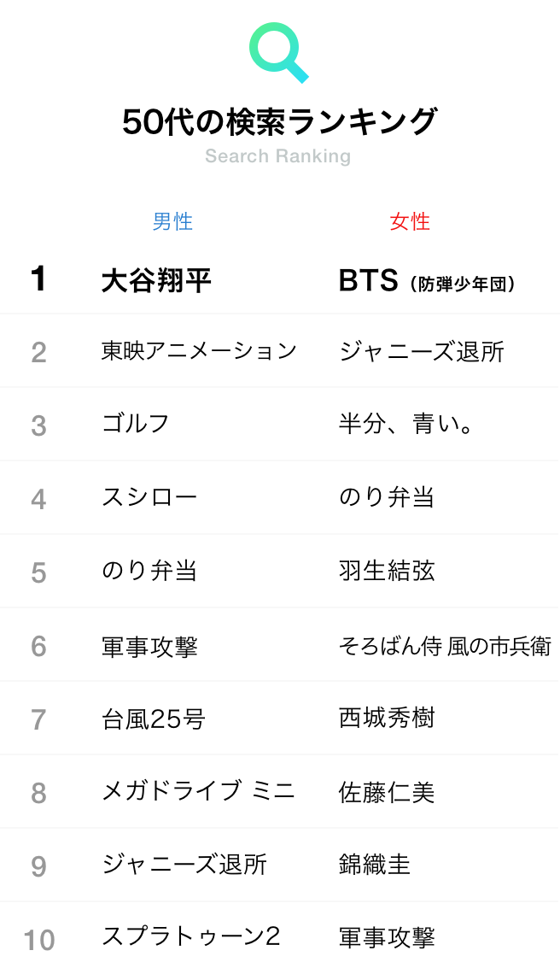Open 錦織圭 in ninth place
560x974 pixels.
click(x=375, y=865)
